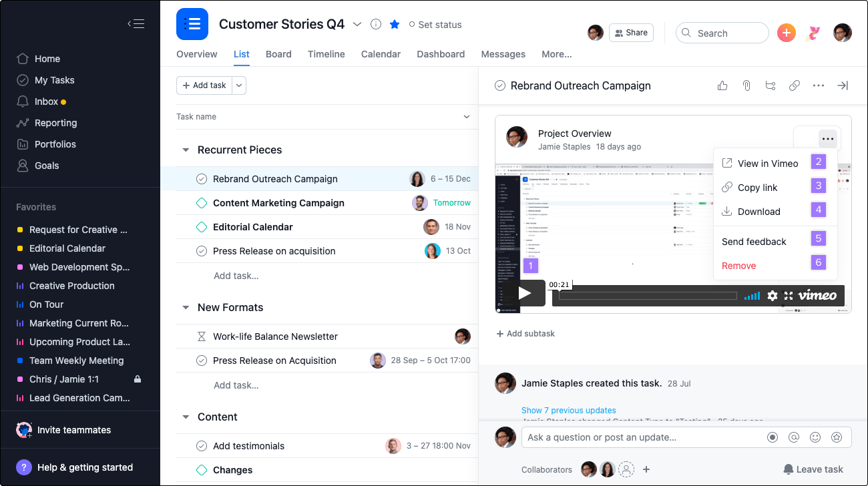The height and width of the screenshot is (486, 868).
Task: Open the Task name column dropdown chevron
Action: pyautogui.click(x=467, y=117)
